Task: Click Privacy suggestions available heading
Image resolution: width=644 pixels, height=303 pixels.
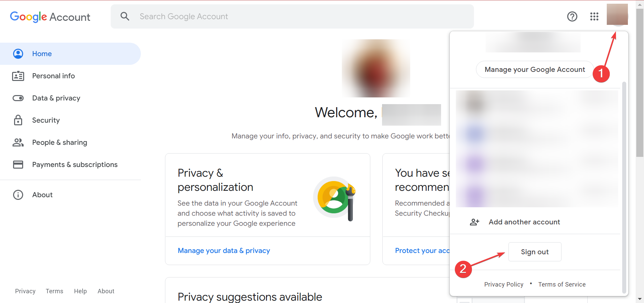Action: 250,297
